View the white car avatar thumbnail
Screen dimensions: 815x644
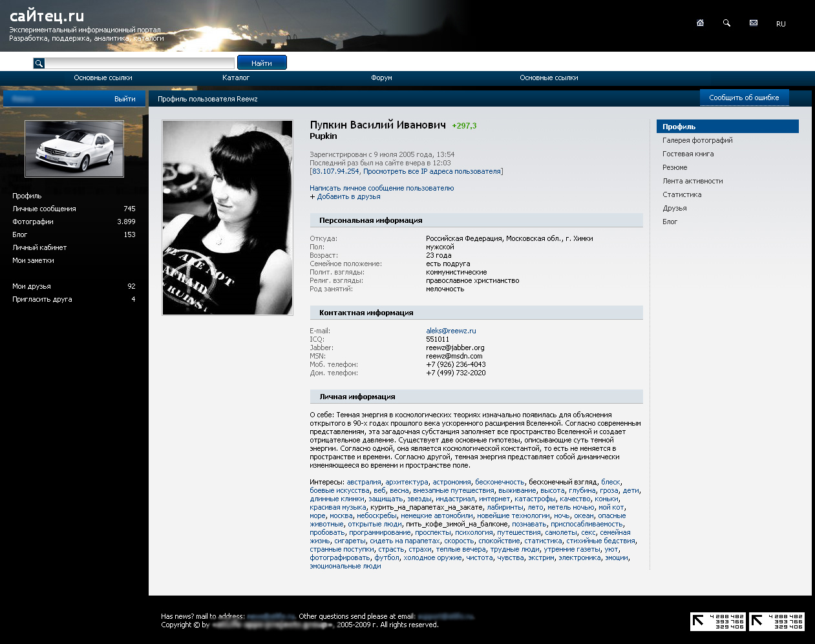tap(74, 149)
